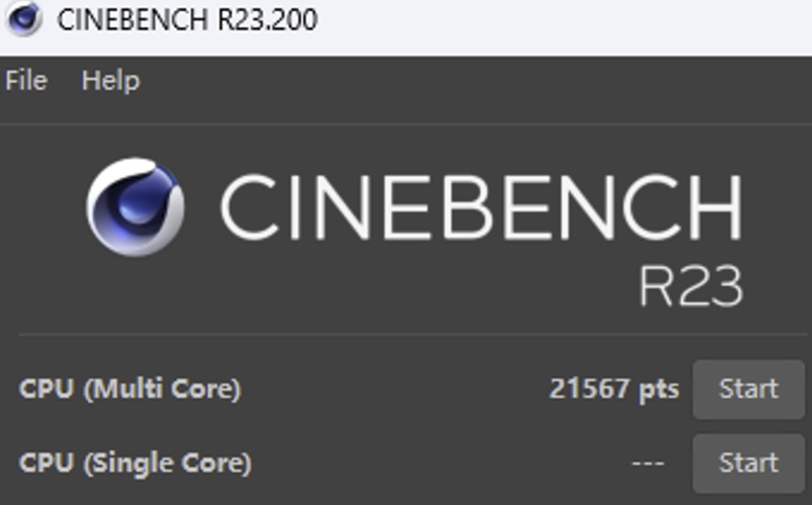
Task: Select the 21567 multi core score number
Action: click(x=589, y=390)
